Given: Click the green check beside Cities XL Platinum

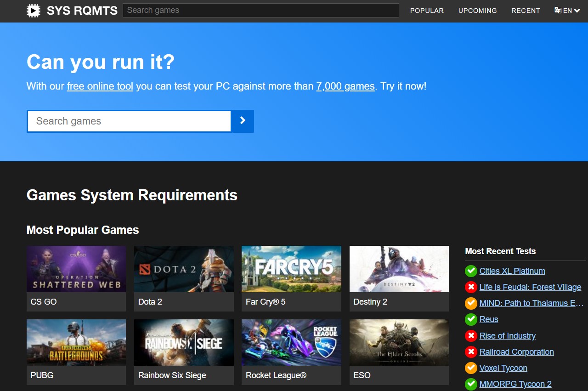Looking at the screenshot, I should click(471, 271).
